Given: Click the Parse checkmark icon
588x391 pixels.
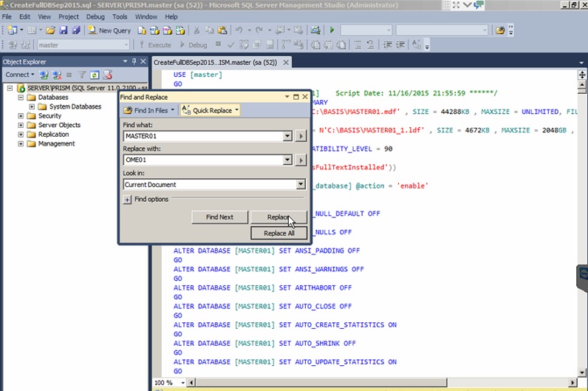Looking at the screenshot, I should coord(231,45).
